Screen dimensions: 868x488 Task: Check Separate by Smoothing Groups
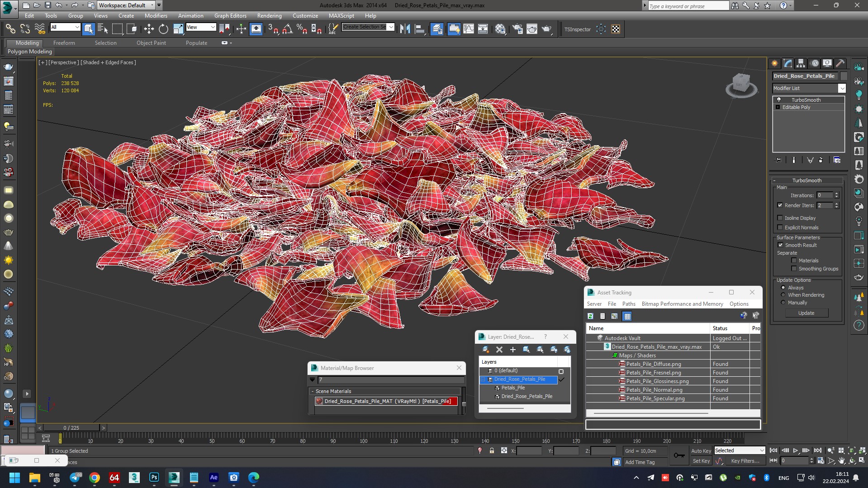[x=794, y=269]
